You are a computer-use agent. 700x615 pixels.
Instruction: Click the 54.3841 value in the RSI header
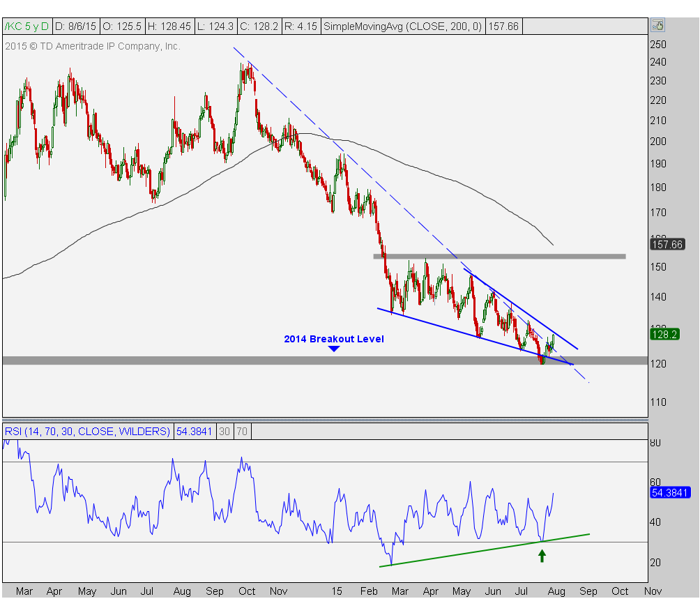tap(195, 432)
